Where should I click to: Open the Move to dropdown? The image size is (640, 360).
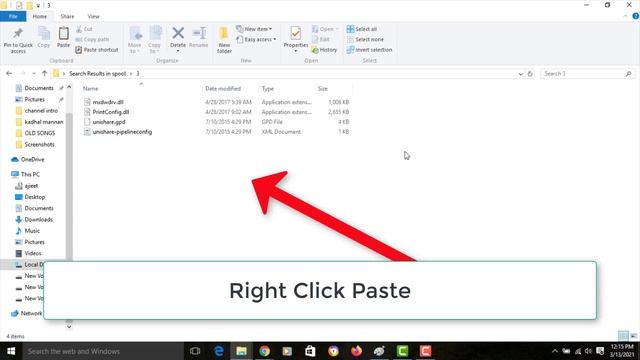point(135,40)
